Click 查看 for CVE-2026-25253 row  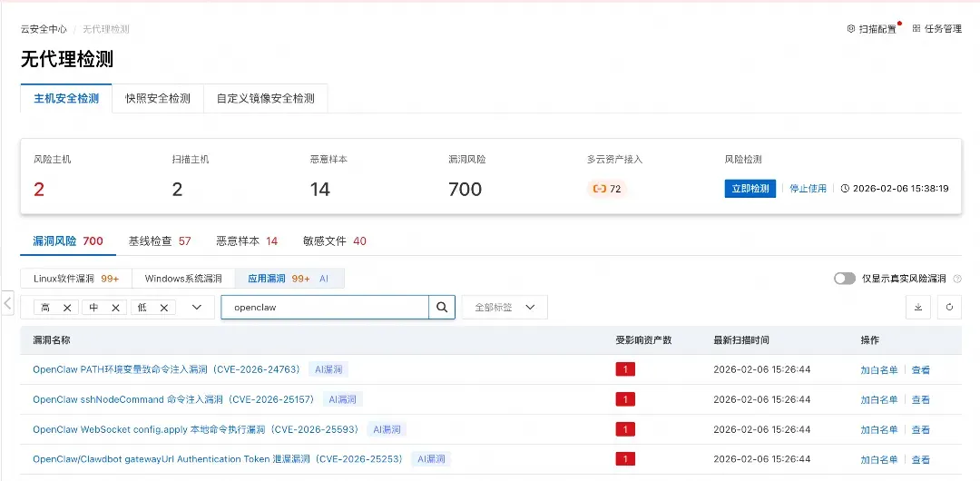click(921, 460)
